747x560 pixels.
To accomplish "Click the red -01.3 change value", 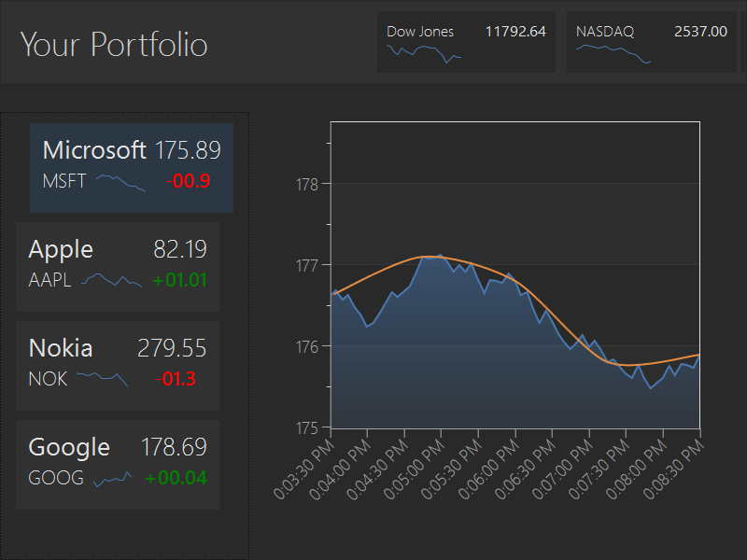I will [176, 379].
